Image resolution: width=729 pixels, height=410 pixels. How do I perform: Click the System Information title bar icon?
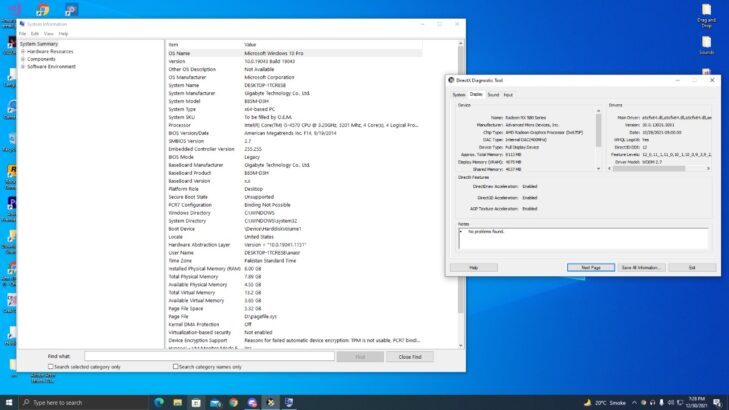[22, 24]
